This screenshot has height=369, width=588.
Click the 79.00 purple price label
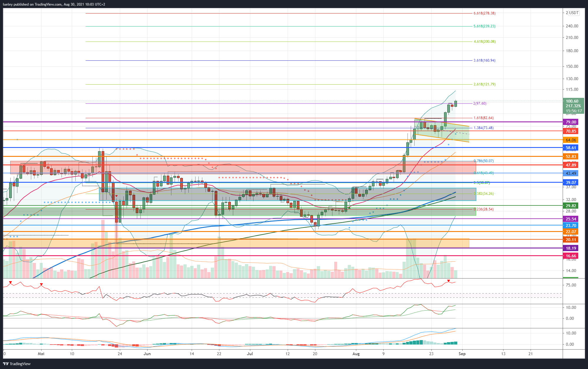571,122
